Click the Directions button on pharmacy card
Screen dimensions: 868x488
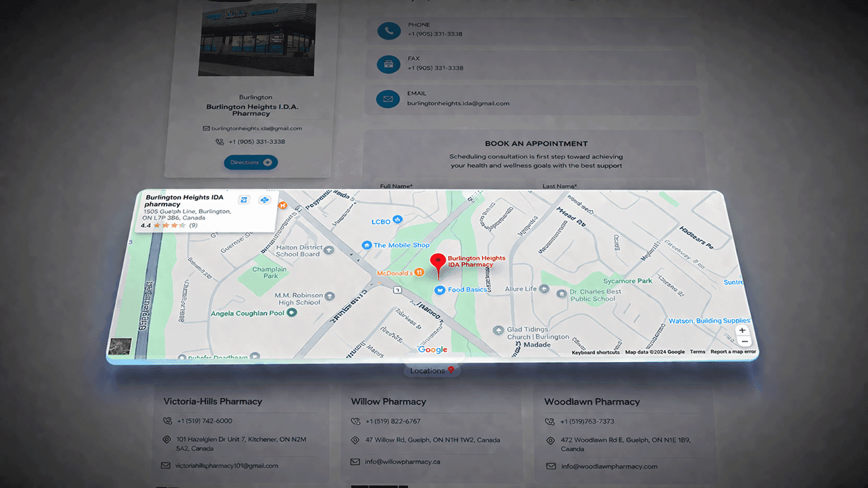pyautogui.click(x=251, y=163)
